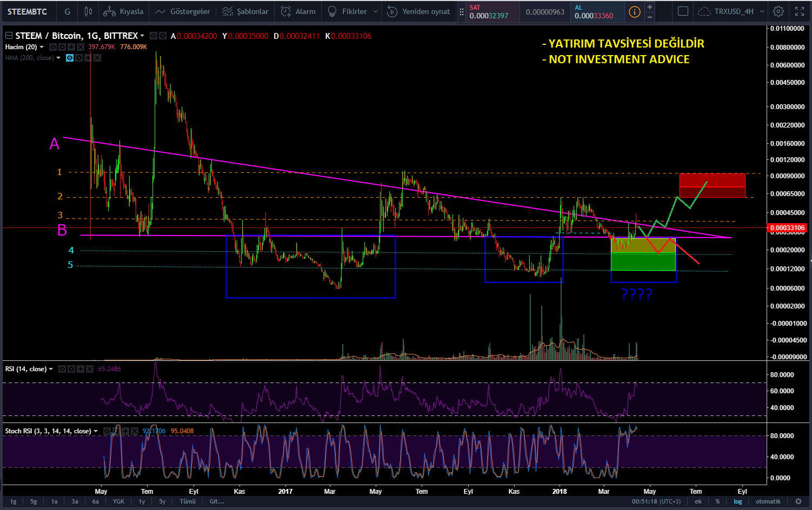Screen dimensions: 812x510
Task: Increase order quantity with plus button
Action: [650, 6]
